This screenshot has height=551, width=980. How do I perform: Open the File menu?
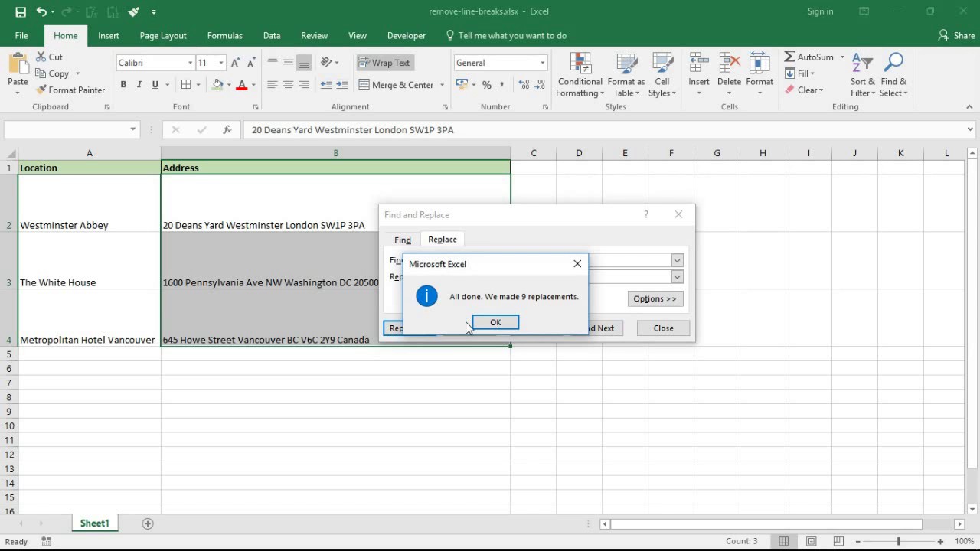[x=21, y=36]
